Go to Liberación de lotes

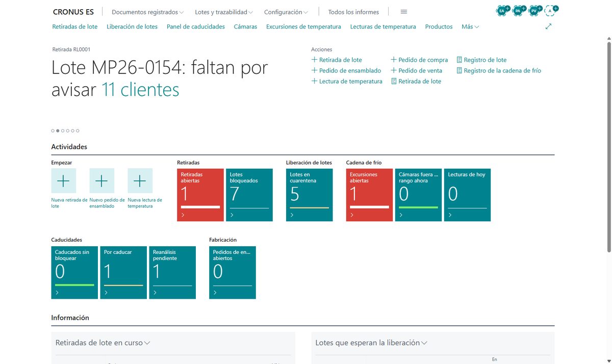point(132,27)
